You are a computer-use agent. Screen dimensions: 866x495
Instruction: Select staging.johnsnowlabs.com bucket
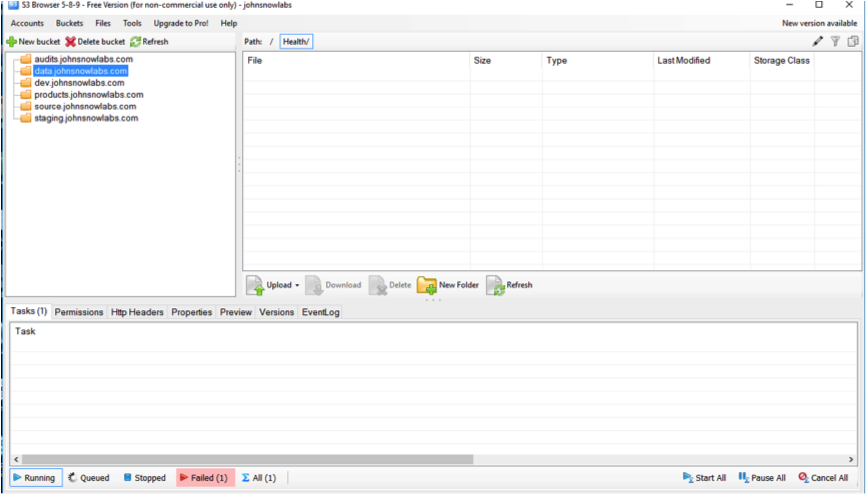[x=86, y=118]
